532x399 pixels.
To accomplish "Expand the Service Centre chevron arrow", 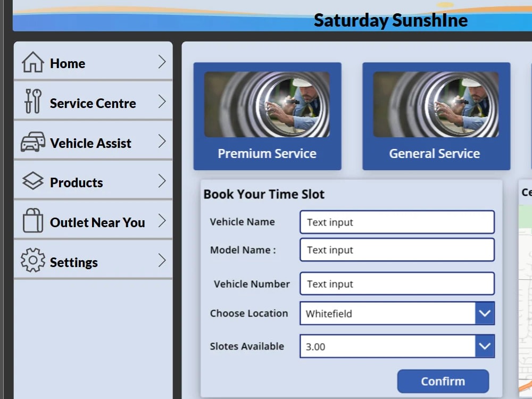I will pyautogui.click(x=162, y=102).
